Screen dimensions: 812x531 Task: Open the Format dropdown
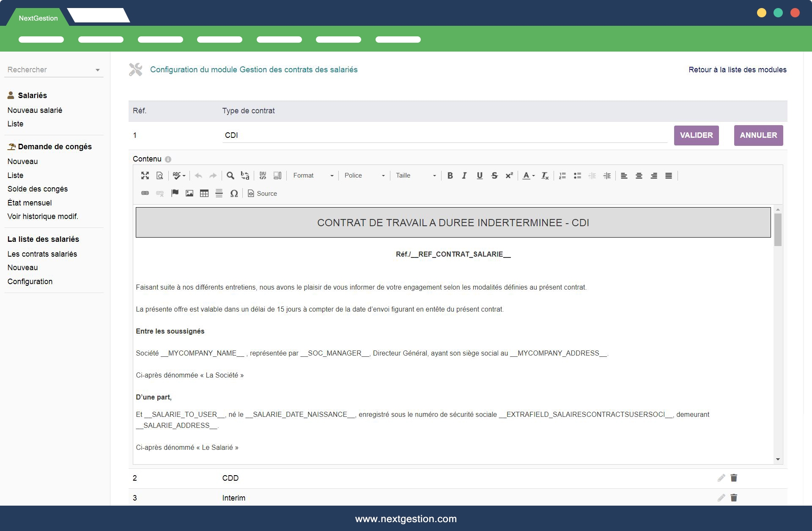[313, 175]
